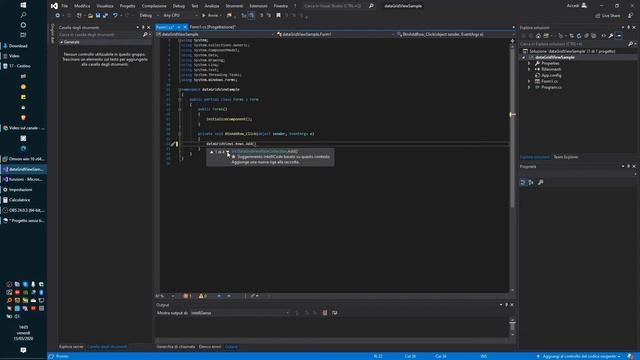Screen dimensions: 640x360
Task: Click the Home icon in Esplora soluzioni
Action: (x=538, y=36)
